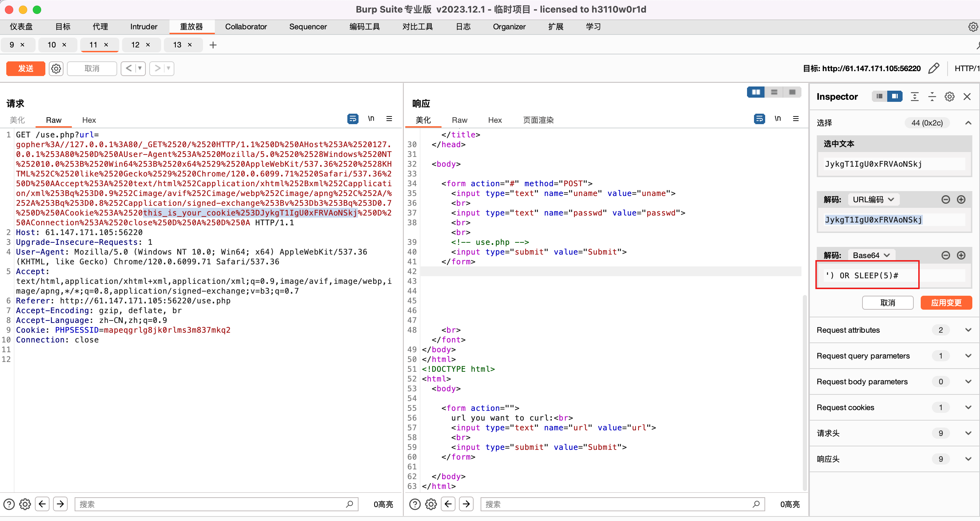Apply changes with 应用变更 button
The height and width of the screenshot is (521, 980).
click(946, 303)
